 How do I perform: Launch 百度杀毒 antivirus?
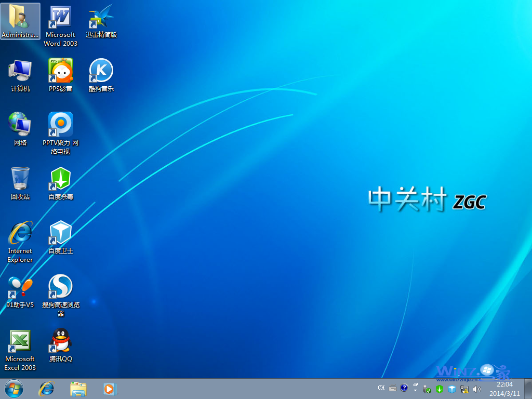point(60,179)
